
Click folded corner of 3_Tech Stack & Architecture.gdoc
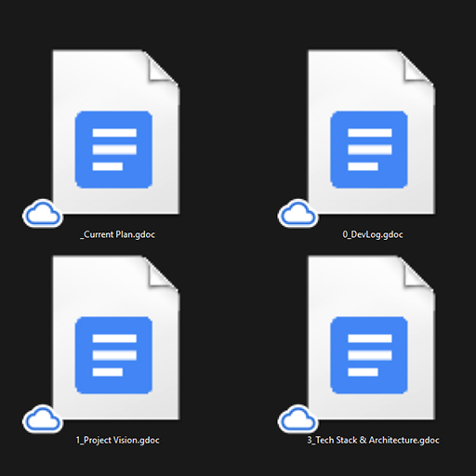tap(416, 274)
